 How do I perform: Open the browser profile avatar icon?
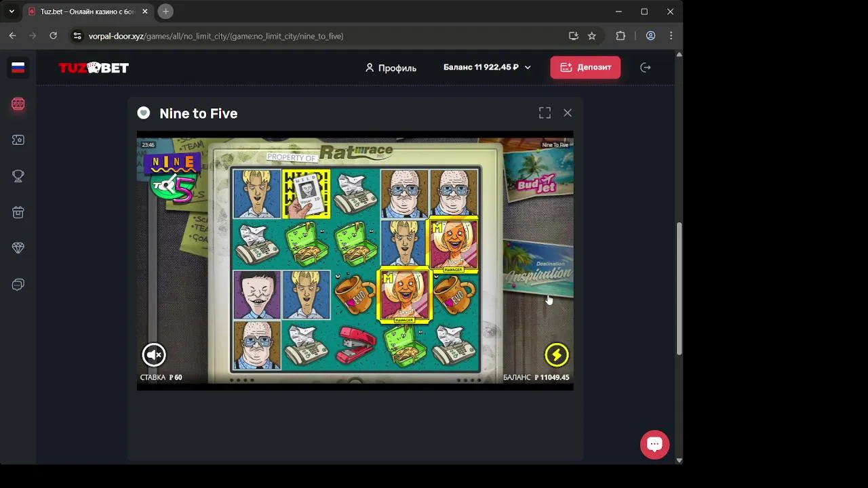pyautogui.click(x=650, y=36)
